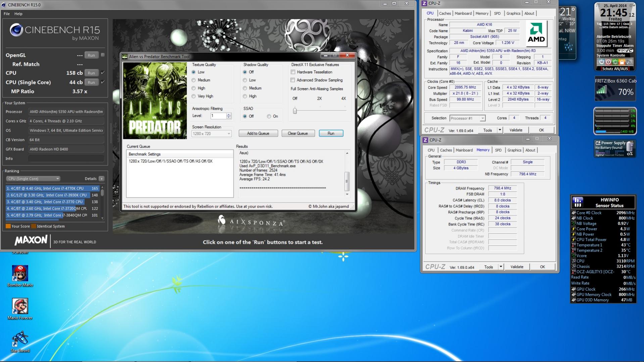This screenshot has height=362, width=644.
Task: Click Validate in upper CPU-Z window
Action: 516,130
